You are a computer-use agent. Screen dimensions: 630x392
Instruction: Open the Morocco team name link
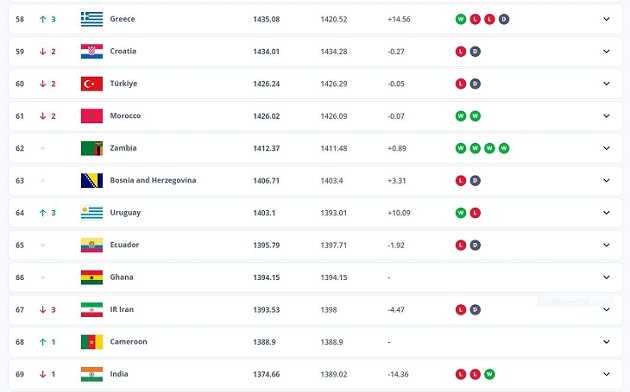(125, 116)
